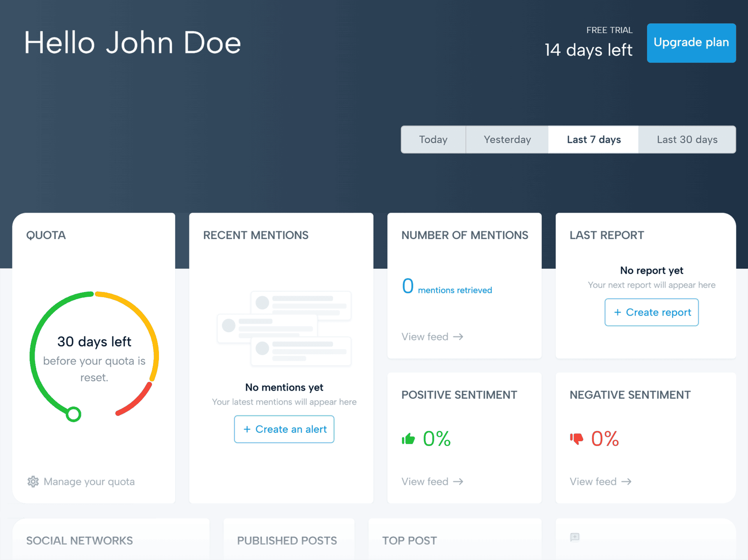Open Manage your quota link
Image resolution: width=748 pixels, height=560 pixels.
point(89,482)
